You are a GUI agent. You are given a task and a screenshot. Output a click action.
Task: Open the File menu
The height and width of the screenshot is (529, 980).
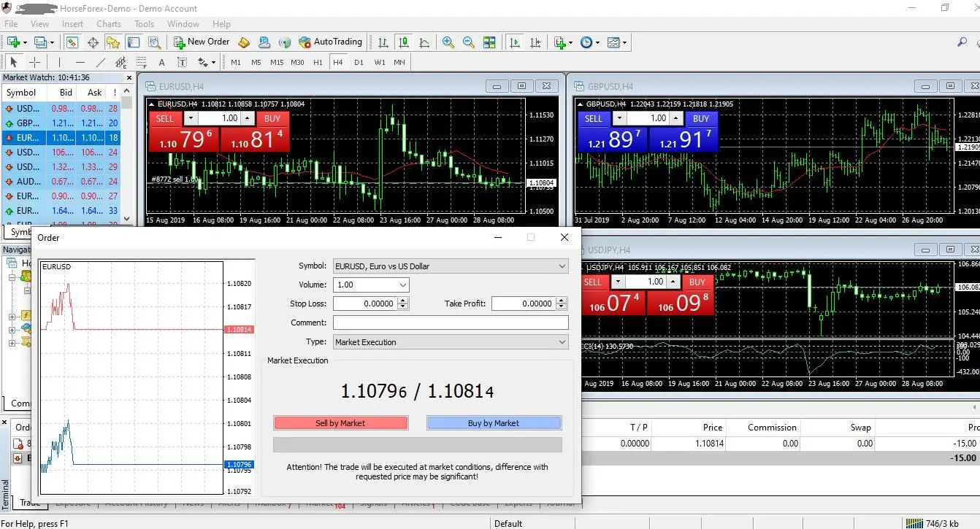tap(11, 23)
